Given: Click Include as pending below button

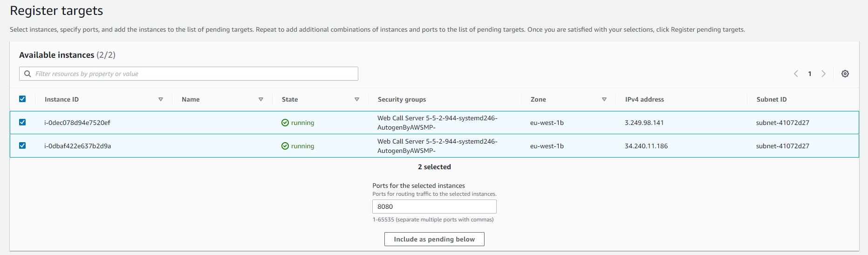Looking at the screenshot, I should click(434, 239).
